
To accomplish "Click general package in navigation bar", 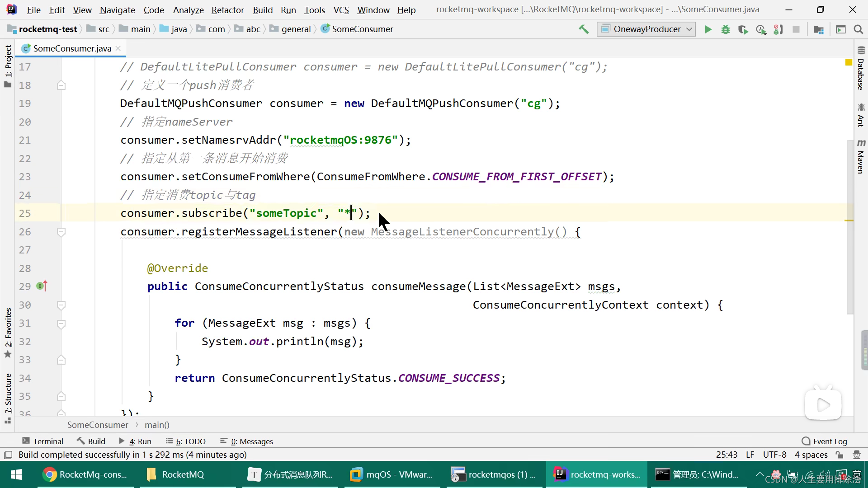I will click(x=290, y=29).
